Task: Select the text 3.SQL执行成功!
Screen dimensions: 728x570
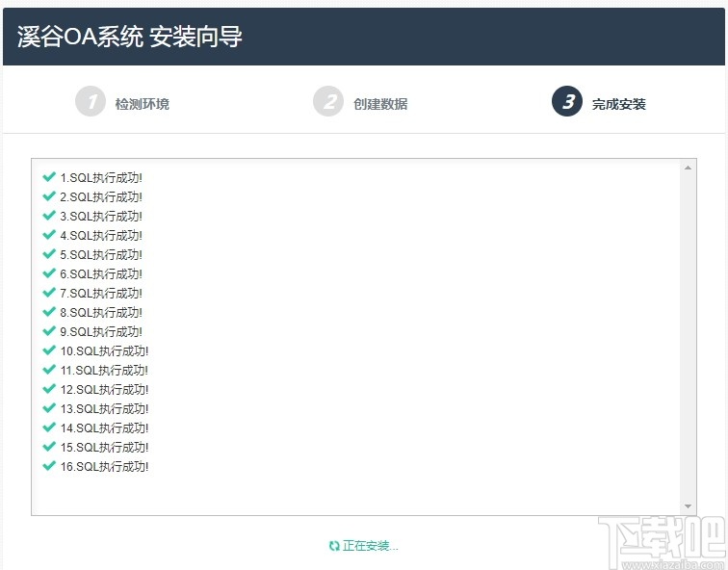Action: (101, 217)
